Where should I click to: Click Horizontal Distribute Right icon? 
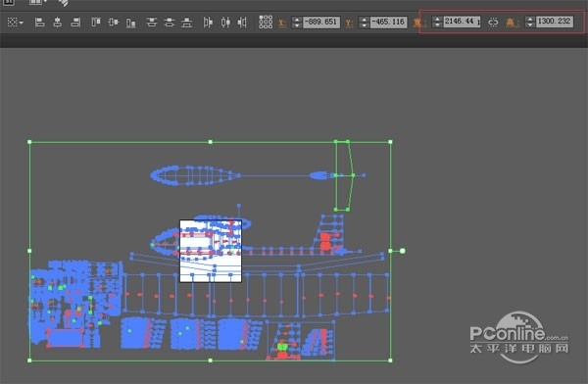pos(242,23)
